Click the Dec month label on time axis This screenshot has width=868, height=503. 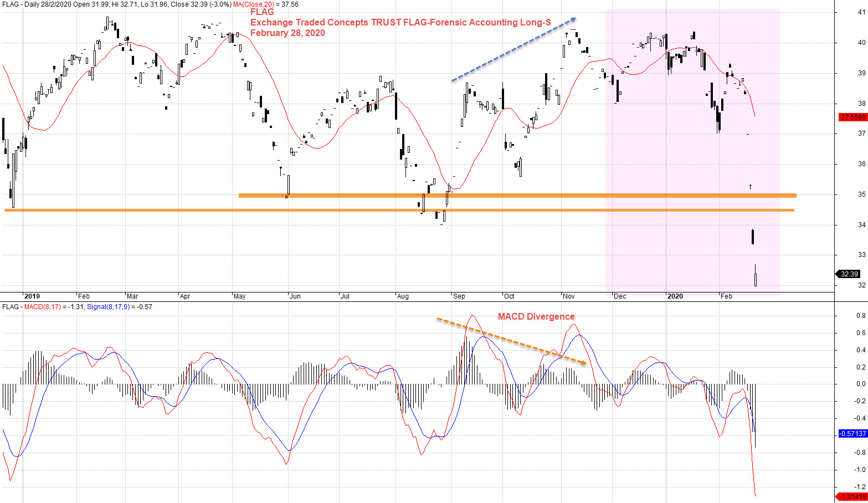tap(620, 296)
